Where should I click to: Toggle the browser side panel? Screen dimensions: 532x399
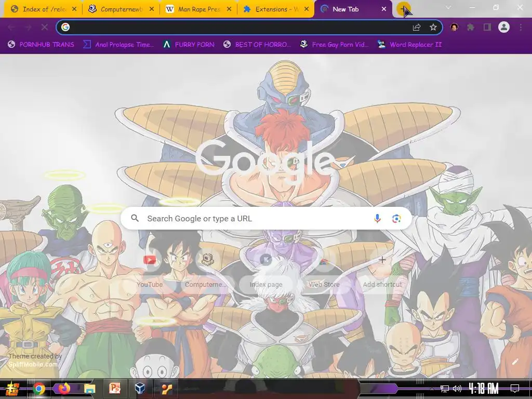487,27
